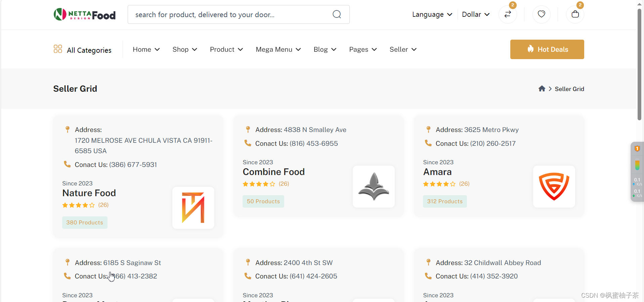Open the 312 Products badge
The width and height of the screenshot is (644, 302).
[445, 201]
